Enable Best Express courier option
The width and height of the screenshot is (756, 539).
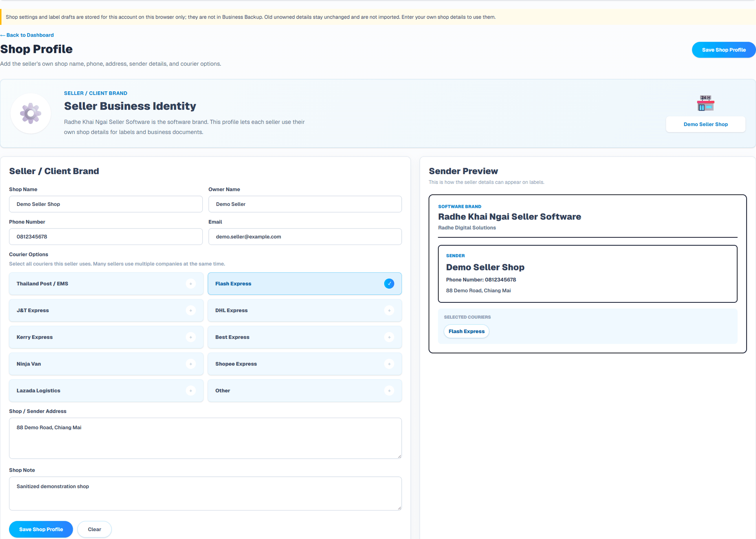305,337
